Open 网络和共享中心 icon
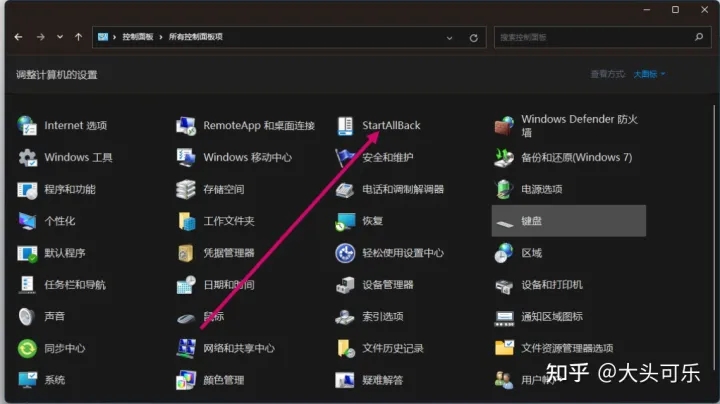Viewport: 720px width, 404px height. point(186,348)
